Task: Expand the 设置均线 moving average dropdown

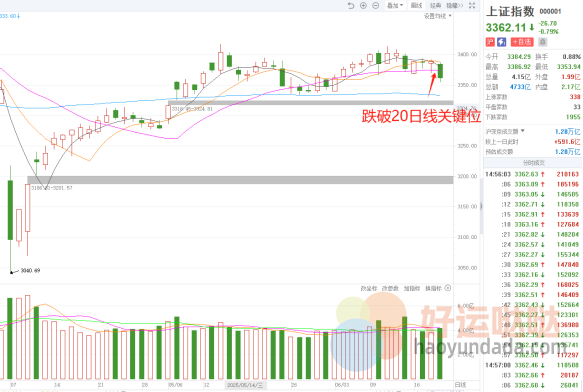Action: pyautogui.click(x=438, y=16)
